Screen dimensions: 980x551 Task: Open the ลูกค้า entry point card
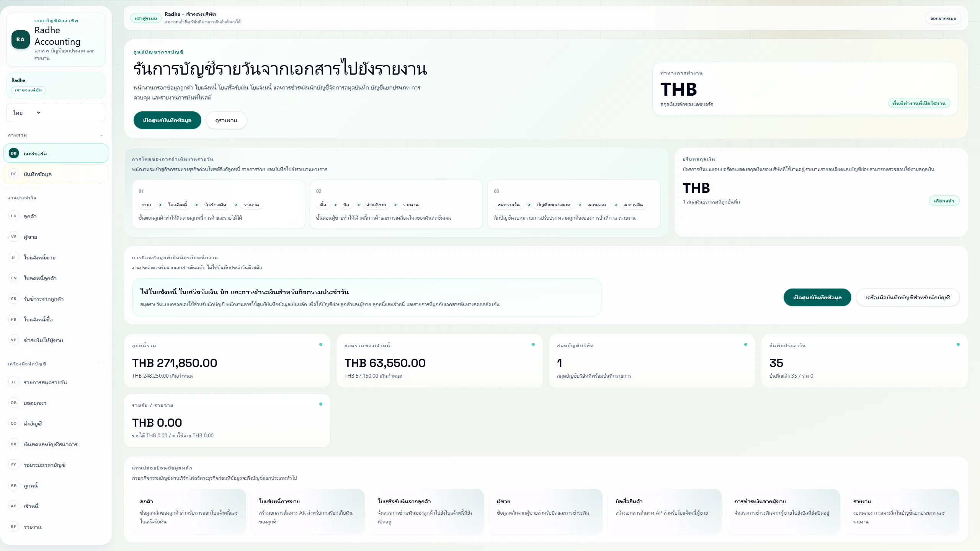[189, 511]
